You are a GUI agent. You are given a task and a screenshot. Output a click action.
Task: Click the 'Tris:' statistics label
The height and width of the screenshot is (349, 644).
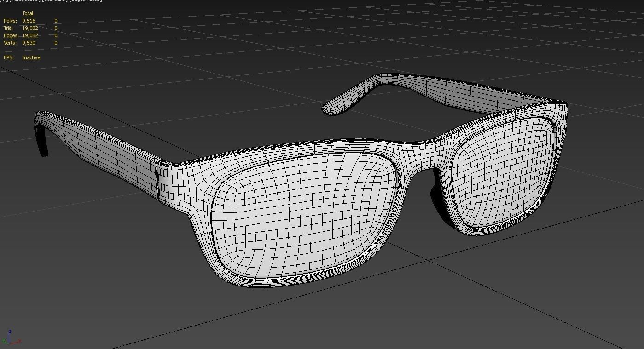click(8, 28)
